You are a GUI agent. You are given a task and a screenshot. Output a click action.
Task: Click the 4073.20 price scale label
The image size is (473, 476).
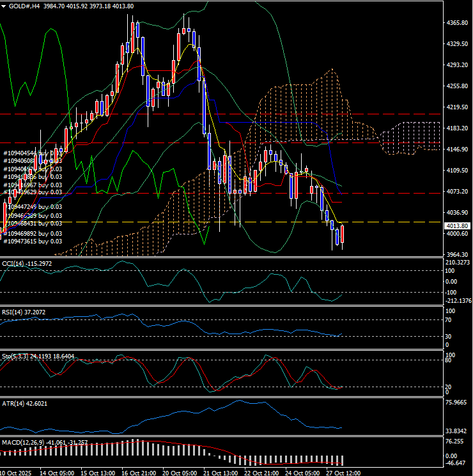pos(458,192)
